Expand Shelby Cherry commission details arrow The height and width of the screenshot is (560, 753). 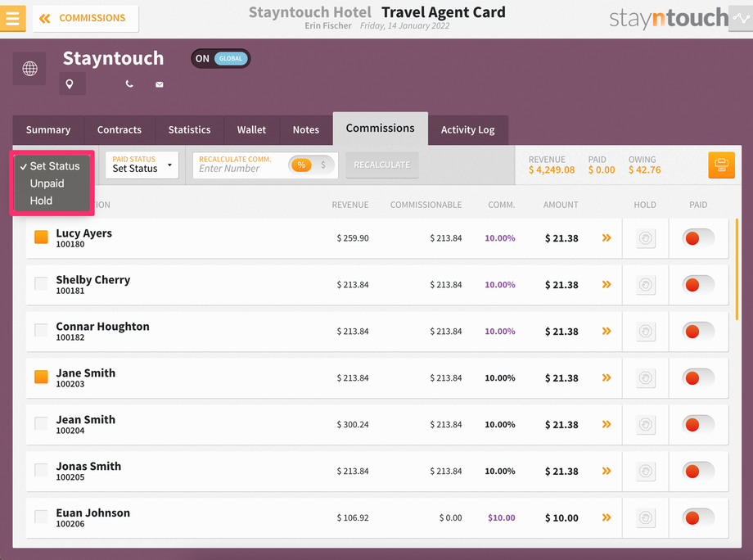pos(606,284)
